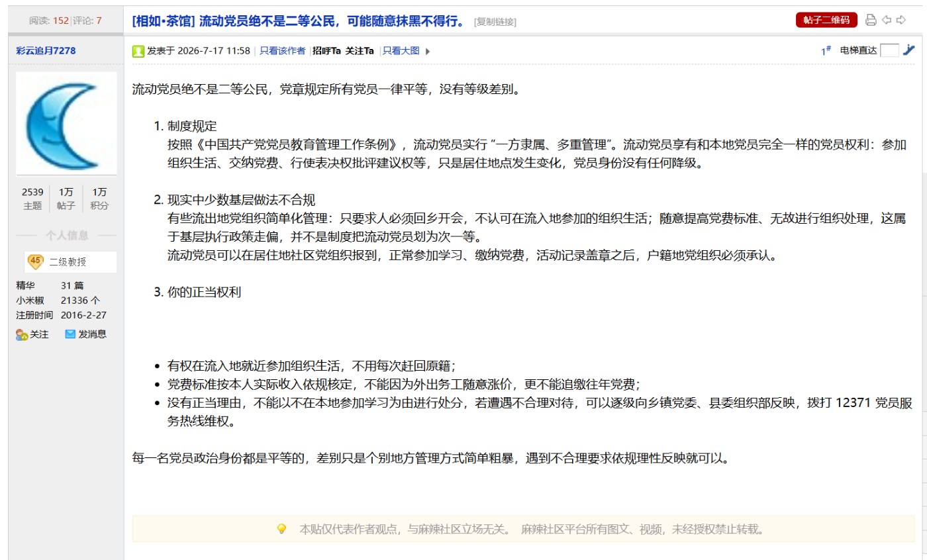This screenshot has height=560, width=927.
Task: Expand the arrow beside 只看大图
Action: click(x=427, y=51)
